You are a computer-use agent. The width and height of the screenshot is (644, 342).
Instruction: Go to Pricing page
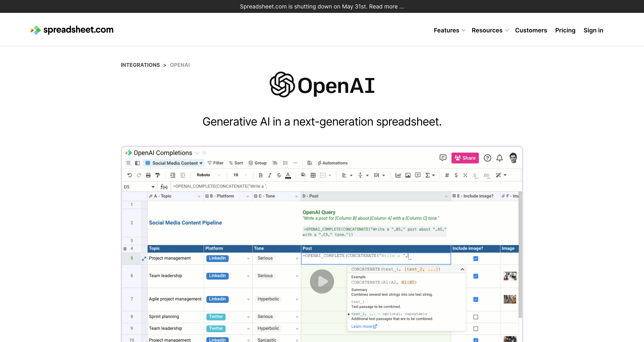(565, 30)
